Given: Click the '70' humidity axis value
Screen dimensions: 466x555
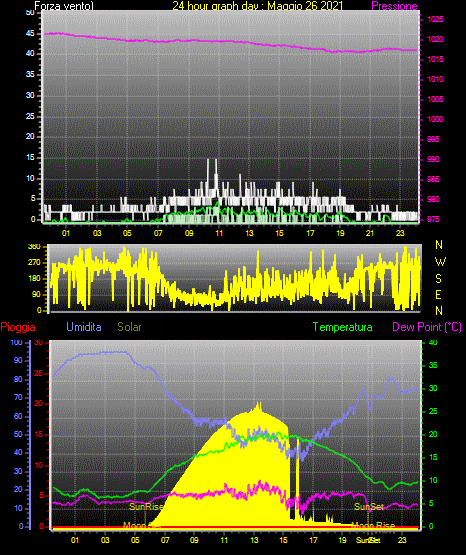Looking at the screenshot, I should pos(18,397).
